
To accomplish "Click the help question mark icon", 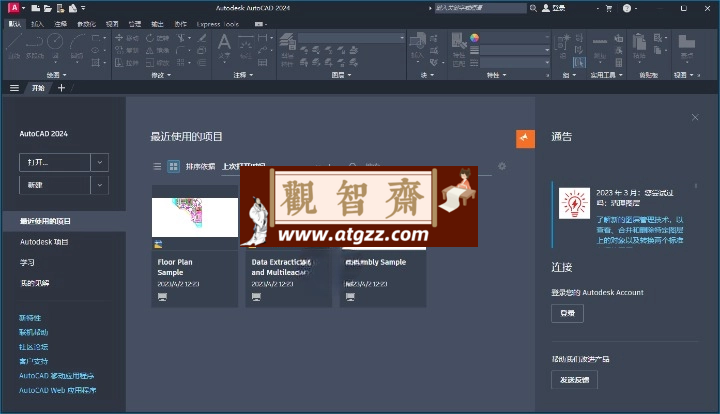I will pos(627,8).
